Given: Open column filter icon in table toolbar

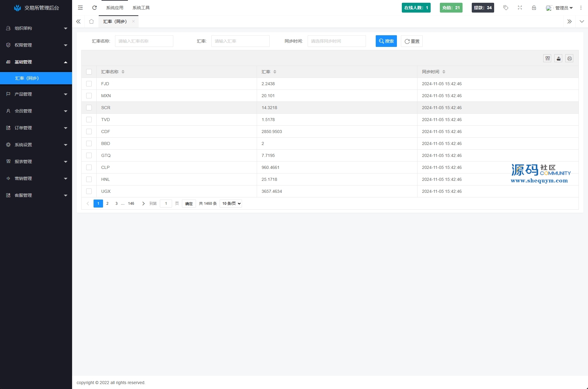Looking at the screenshot, I should tap(547, 59).
